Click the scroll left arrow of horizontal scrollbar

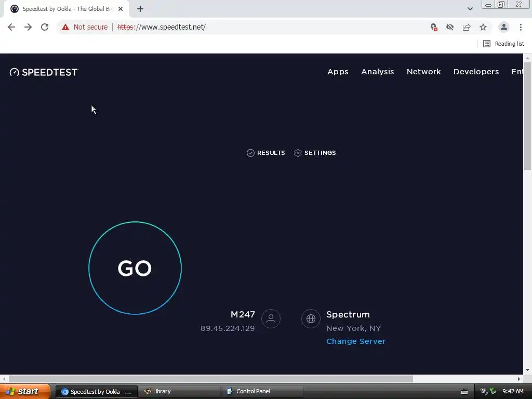click(4, 379)
